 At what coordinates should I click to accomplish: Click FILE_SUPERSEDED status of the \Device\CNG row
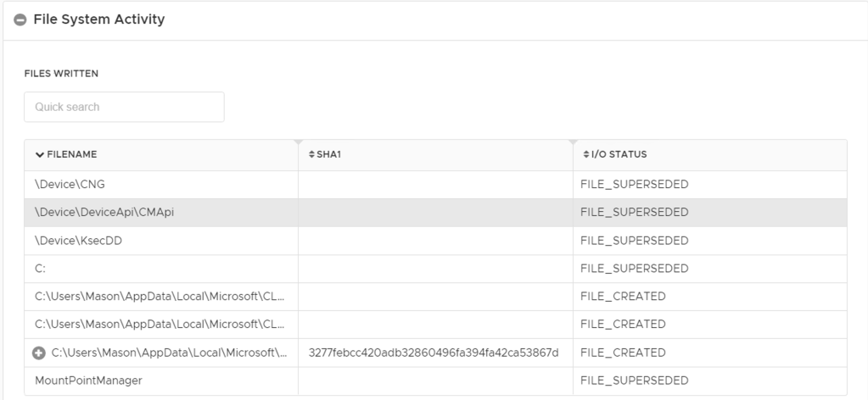click(634, 184)
